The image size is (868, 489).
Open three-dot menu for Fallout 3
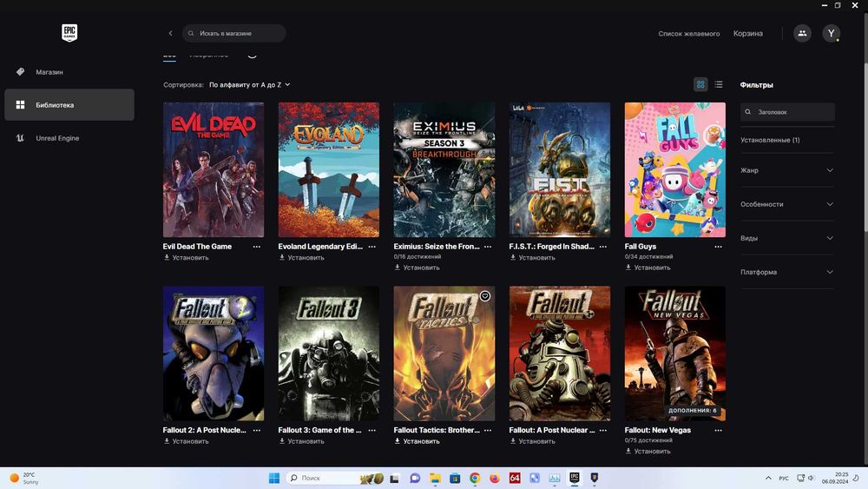(372, 430)
